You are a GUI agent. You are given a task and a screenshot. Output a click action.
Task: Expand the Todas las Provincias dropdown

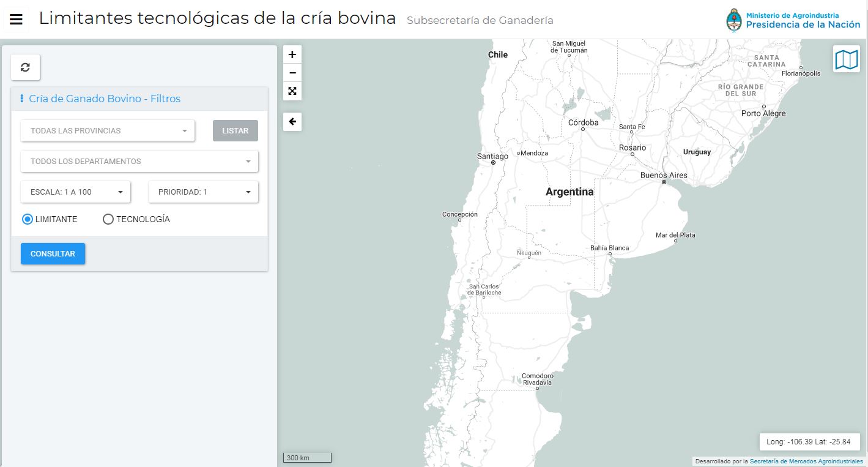(108, 130)
